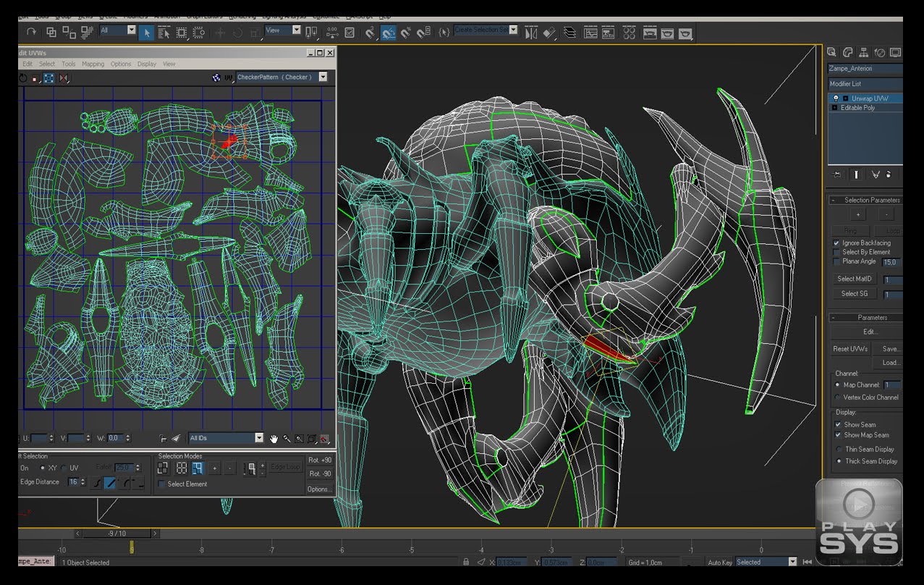924x585 pixels.
Task: Open the Select by Name tool
Action: click(164, 32)
